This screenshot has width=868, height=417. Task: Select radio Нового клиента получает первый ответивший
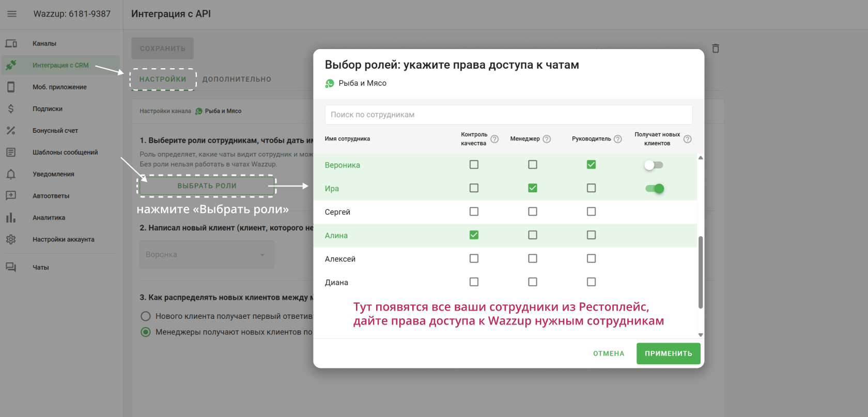146,316
